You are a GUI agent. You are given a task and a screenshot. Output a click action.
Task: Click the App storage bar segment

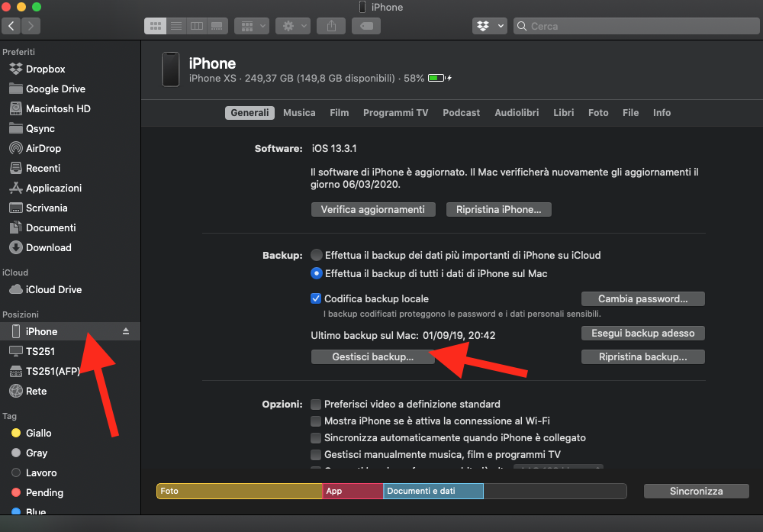[x=353, y=491]
